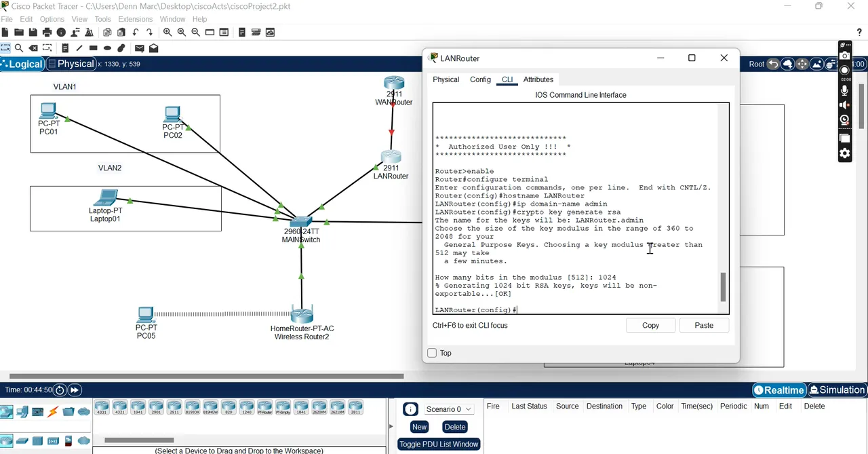Select the Delete tool icon

pos(33,48)
